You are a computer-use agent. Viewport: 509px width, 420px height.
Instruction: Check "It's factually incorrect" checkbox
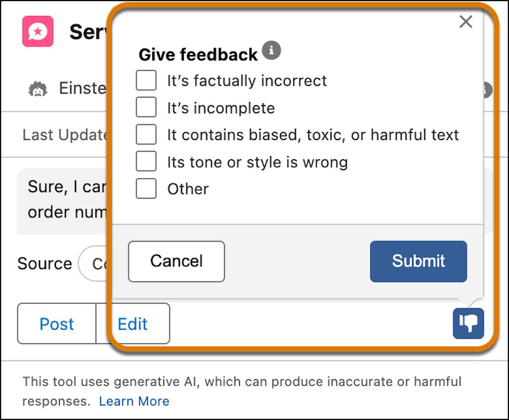pyautogui.click(x=146, y=80)
